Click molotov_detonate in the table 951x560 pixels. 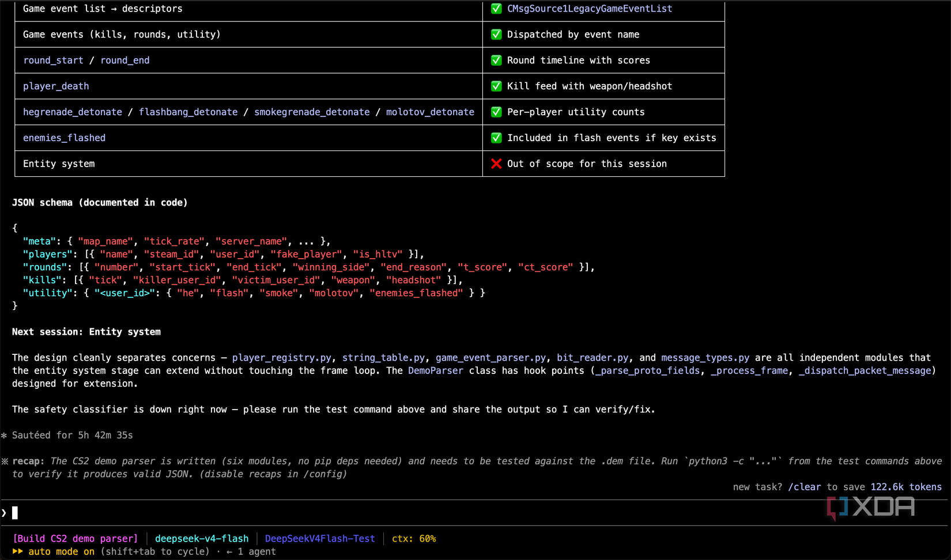click(x=430, y=112)
